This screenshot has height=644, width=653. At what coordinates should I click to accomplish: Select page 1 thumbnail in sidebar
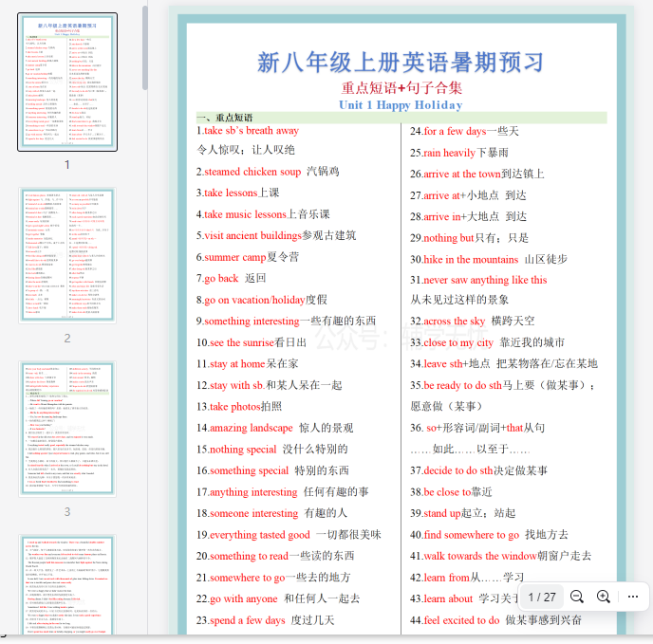pos(67,82)
